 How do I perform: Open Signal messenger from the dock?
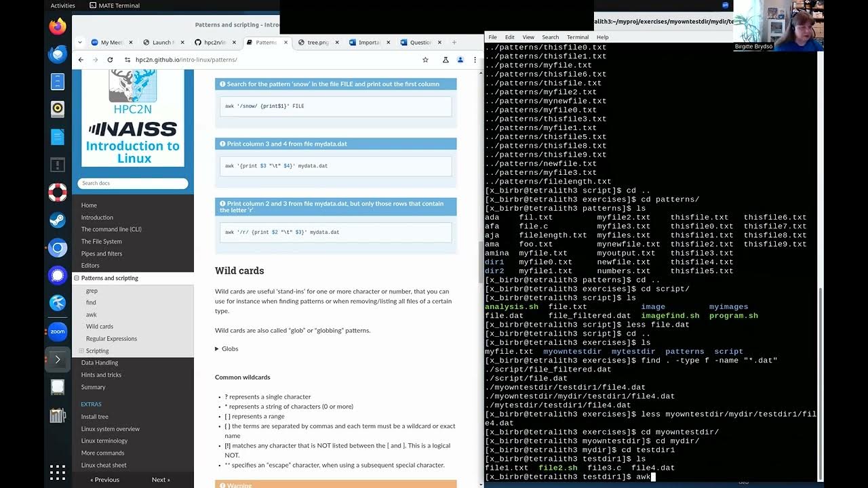pyautogui.click(x=58, y=275)
